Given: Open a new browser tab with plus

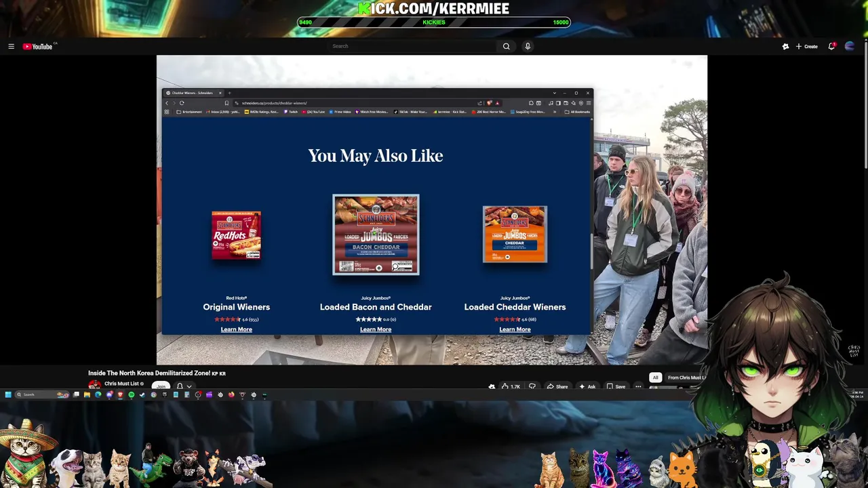Looking at the screenshot, I should coord(229,93).
